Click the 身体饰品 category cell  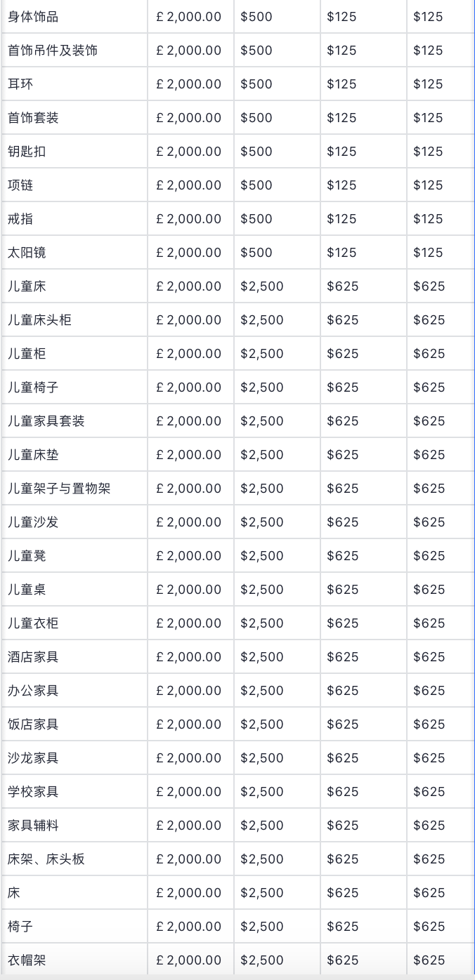pyautogui.click(x=33, y=17)
